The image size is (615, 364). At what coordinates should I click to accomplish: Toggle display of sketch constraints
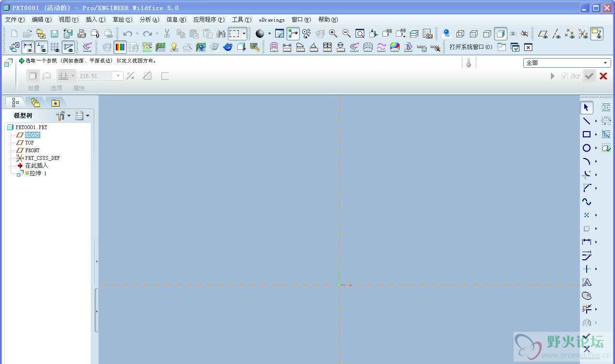41,47
